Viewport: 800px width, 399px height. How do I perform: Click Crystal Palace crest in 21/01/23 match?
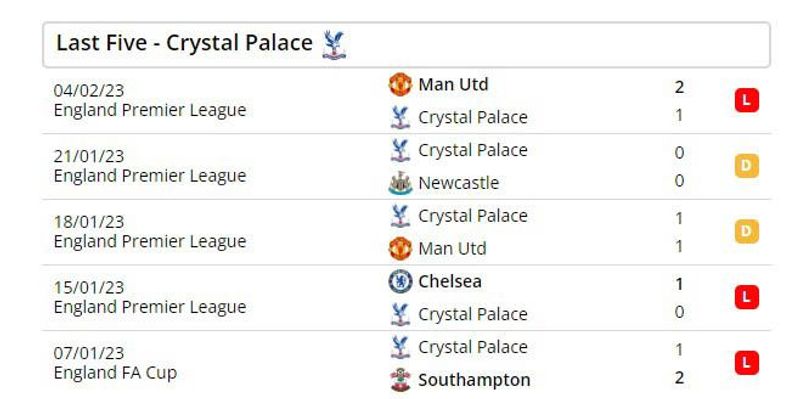400,150
